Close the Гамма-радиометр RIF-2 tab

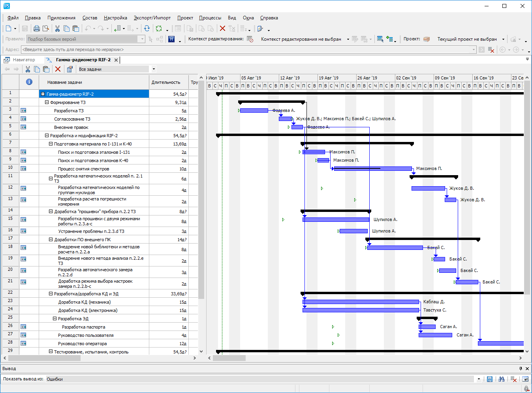point(116,60)
